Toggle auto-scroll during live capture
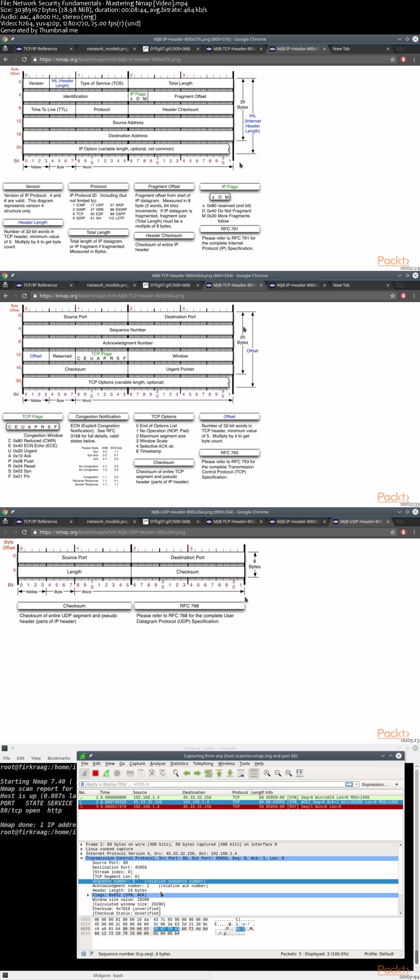 point(241,773)
